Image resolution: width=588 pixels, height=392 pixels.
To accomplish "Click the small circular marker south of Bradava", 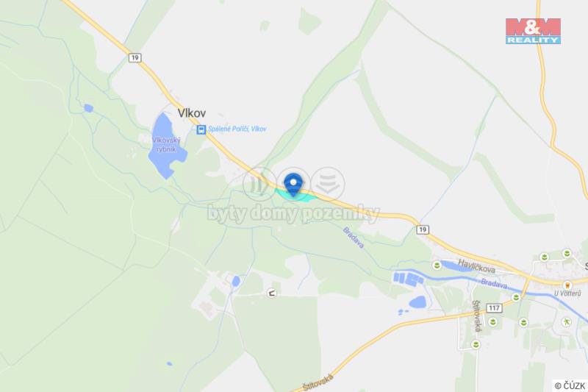I will [271, 293].
